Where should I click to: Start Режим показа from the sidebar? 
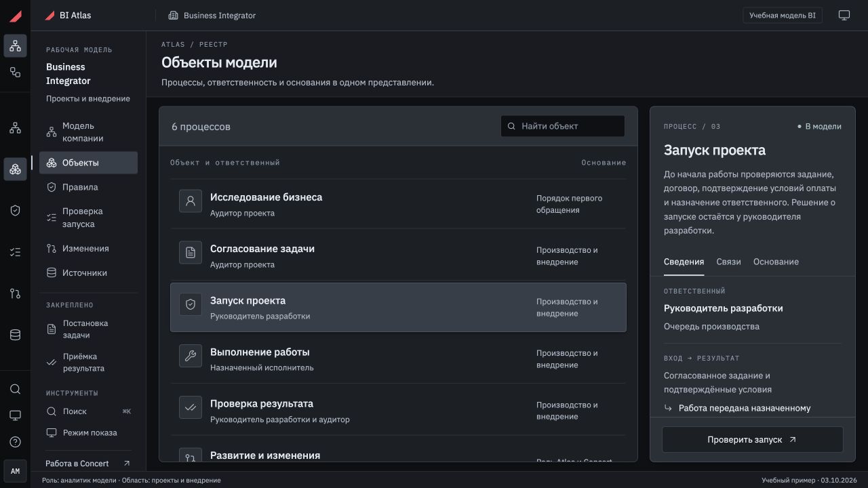88,432
